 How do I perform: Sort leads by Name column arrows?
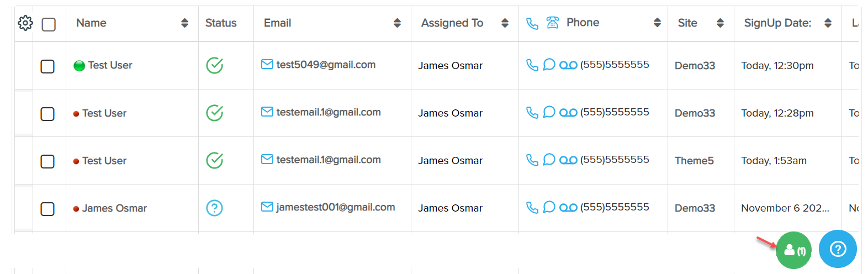pyautogui.click(x=184, y=23)
